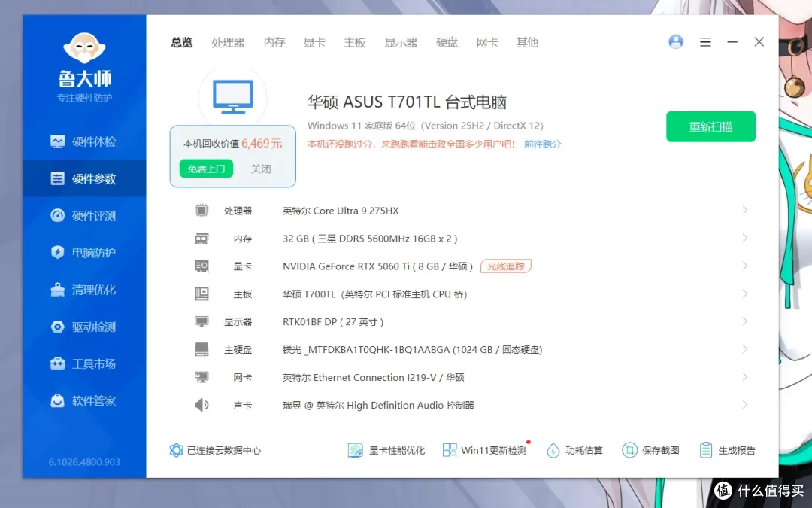Image resolution: width=812 pixels, height=508 pixels.
Task: Click the 免费上门 button
Action: point(206,169)
